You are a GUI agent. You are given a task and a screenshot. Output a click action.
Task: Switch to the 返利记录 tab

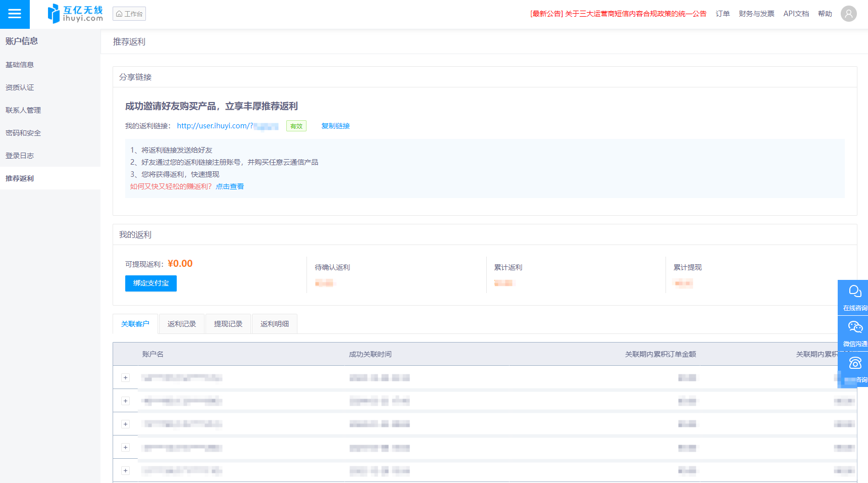[182, 324]
